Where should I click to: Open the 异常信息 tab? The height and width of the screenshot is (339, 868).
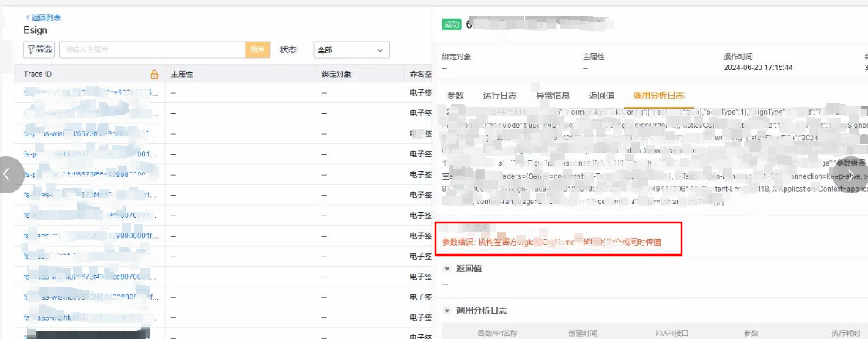553,96
